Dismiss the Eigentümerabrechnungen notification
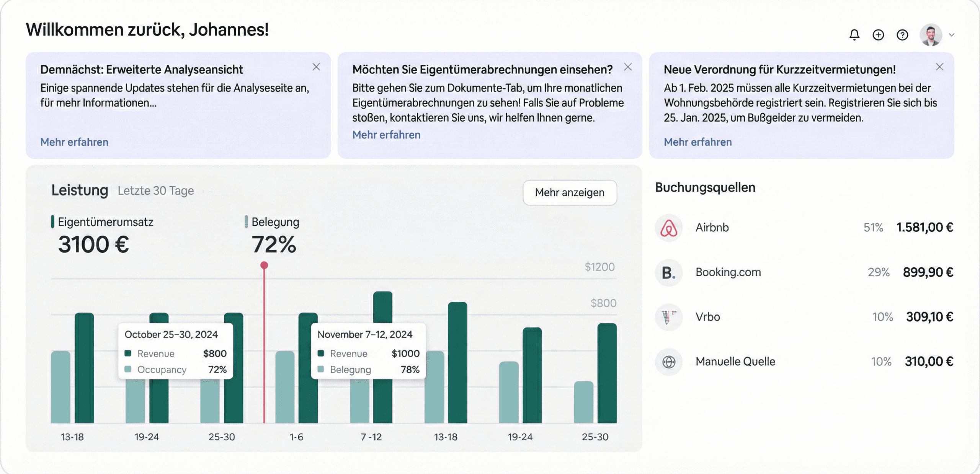The height and width of the screenshot is (474, 980). (628, 67)
